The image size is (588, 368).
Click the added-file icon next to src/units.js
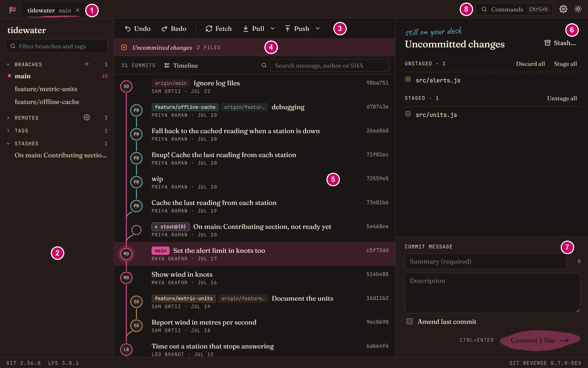click(408, 114)
